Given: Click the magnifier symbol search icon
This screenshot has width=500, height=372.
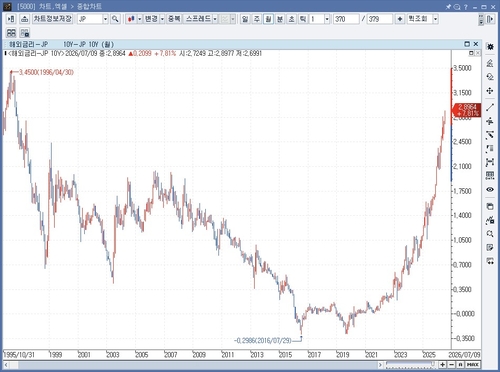Looking at the screenshot, I should (115, 19).
